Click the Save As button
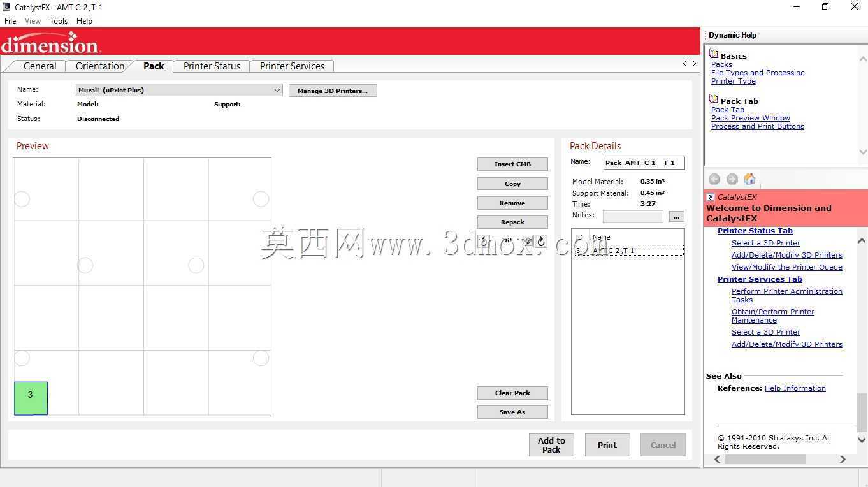Image resolution: width=868 pixels, height=487 pixels. coord(512,412)
